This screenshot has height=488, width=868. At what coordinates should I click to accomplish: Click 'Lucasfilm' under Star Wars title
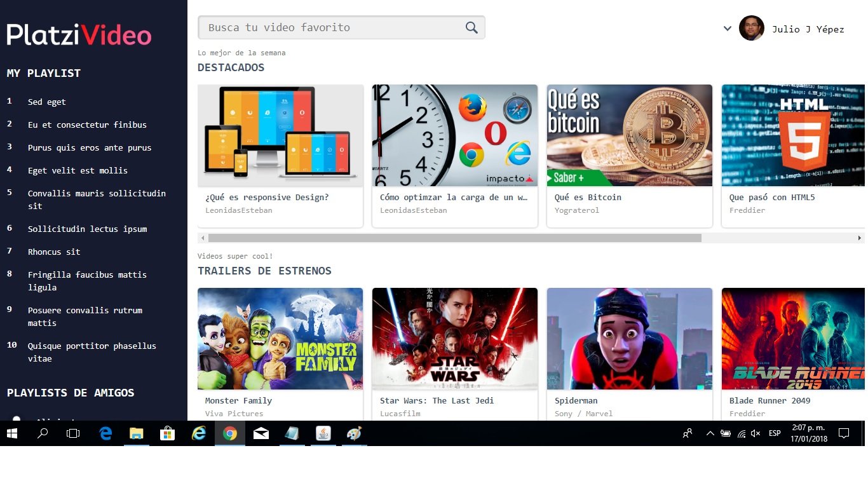tap(400, 414)
